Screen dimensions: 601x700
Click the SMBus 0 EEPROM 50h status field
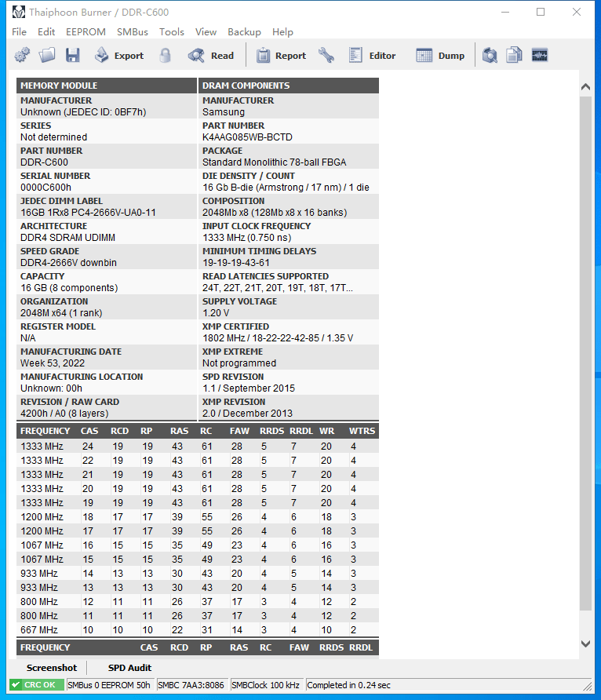click(109, 685)
